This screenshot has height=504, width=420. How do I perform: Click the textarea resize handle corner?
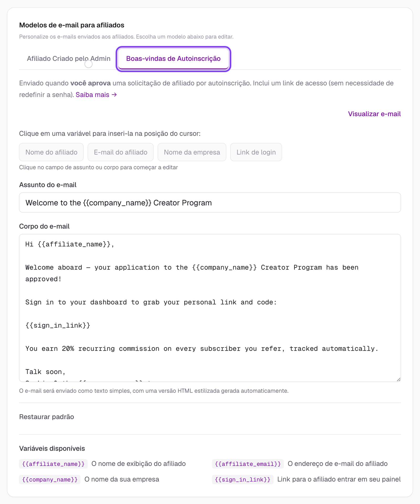pos(398,379)
